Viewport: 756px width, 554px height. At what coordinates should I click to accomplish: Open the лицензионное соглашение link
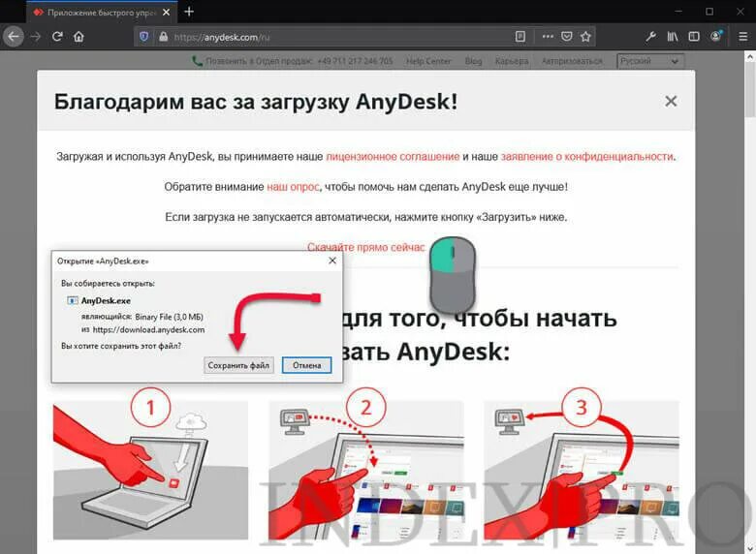coord(393,157)
